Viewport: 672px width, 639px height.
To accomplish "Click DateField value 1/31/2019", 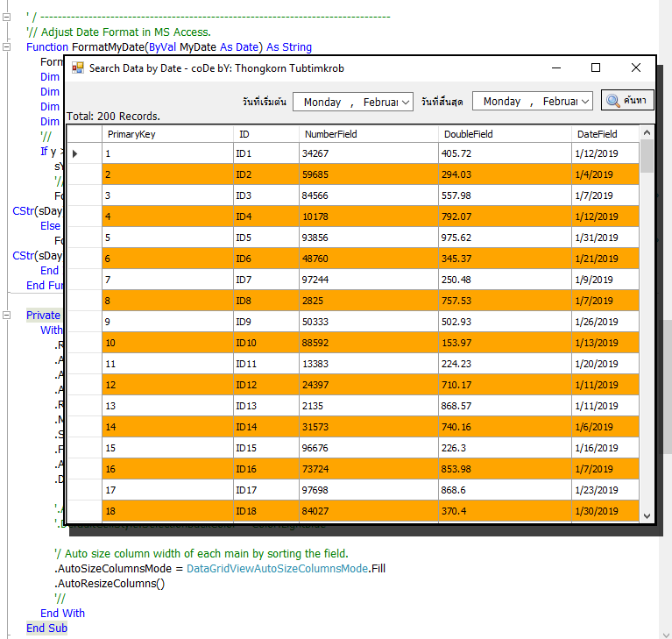I will 605,238.
